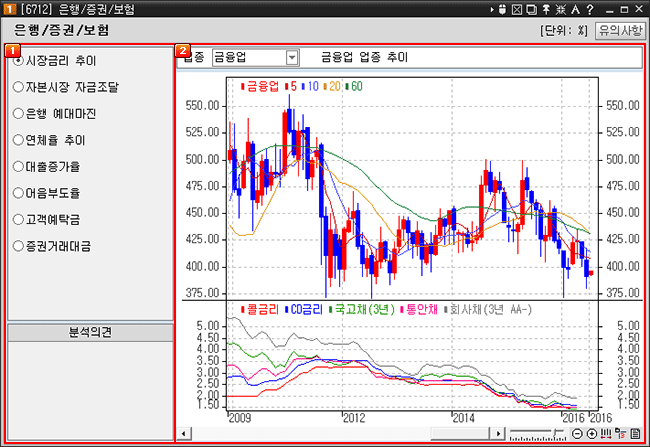Click the 분석의견 panel header

point(90,333)
